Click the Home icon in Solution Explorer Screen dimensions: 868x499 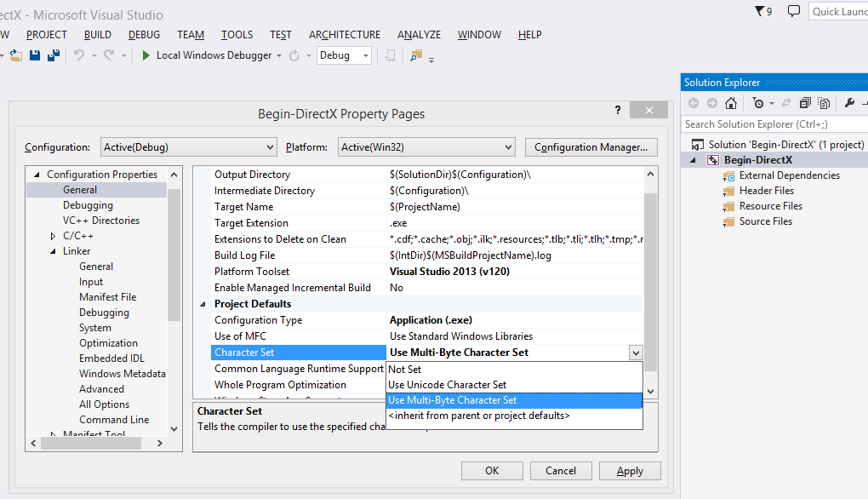pyautogui.click(x=731, y=103)
